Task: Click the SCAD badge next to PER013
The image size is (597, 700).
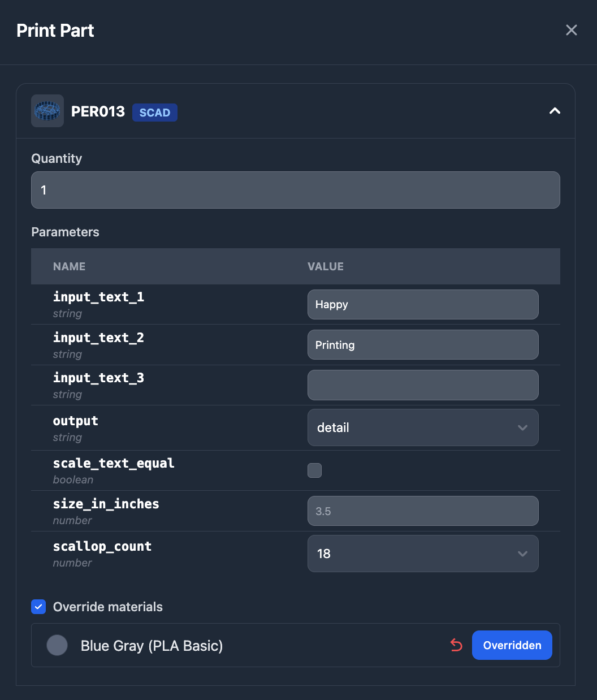Action: tap(155, 113)
